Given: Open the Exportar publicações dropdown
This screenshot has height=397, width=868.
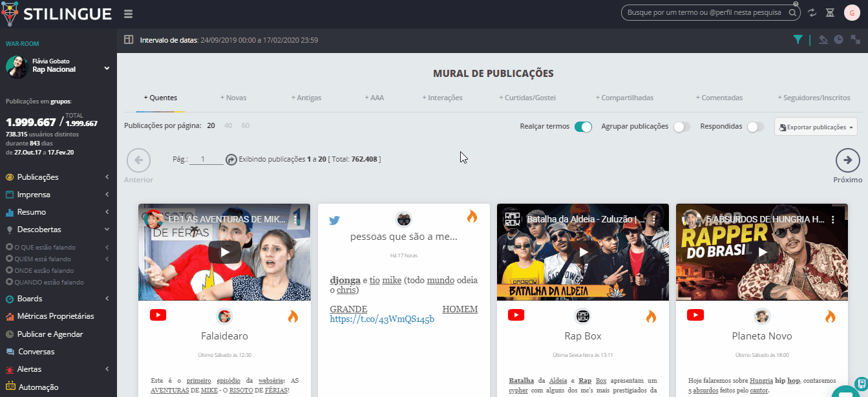Looking at the screenshot, I should coord(816,127).
